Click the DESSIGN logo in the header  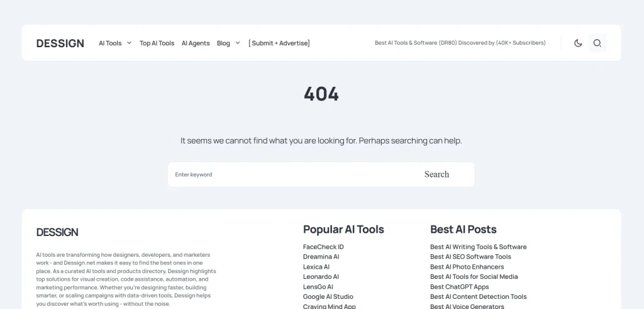(60, 43)
